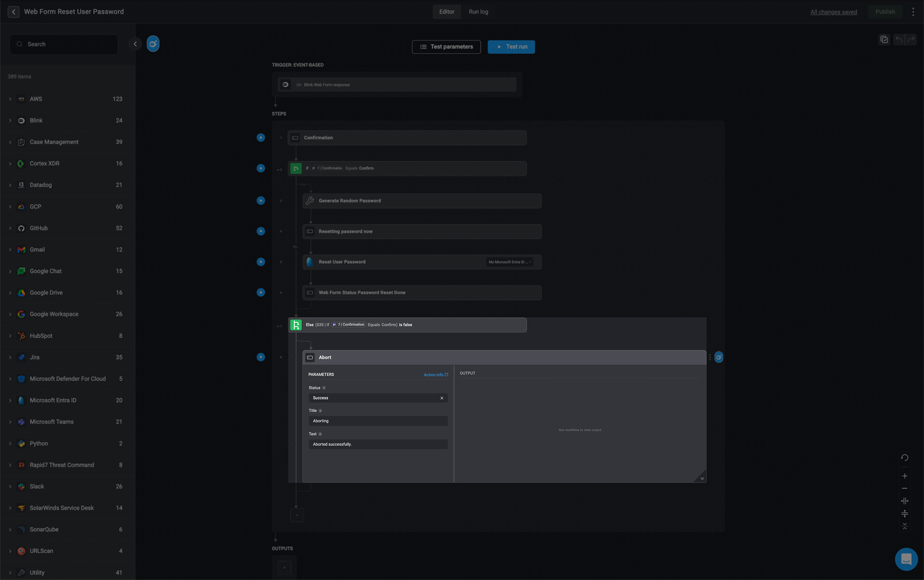
Task: Show Status parameter info tooltip icon
Action: coord(324,388)
